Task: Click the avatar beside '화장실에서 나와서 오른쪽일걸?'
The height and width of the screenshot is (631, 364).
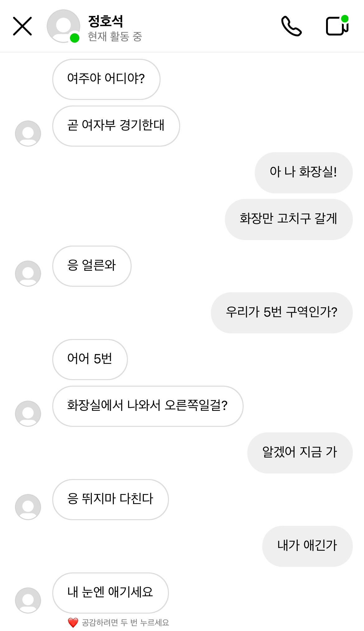Action: 28,413
